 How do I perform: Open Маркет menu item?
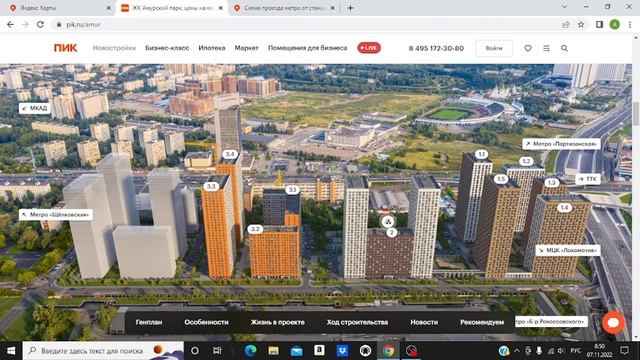click(x=247, y=48)
